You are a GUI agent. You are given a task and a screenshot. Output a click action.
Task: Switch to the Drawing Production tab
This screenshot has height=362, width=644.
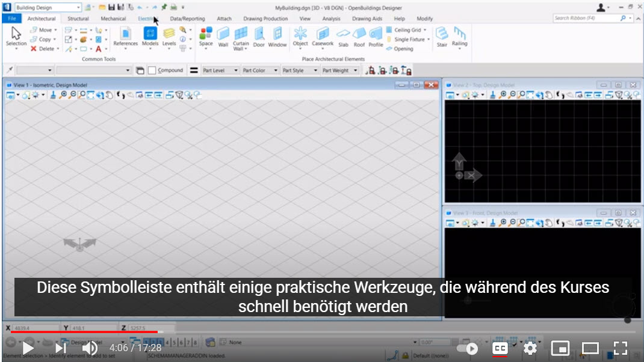pyautogui.click(x=265, y=19)
